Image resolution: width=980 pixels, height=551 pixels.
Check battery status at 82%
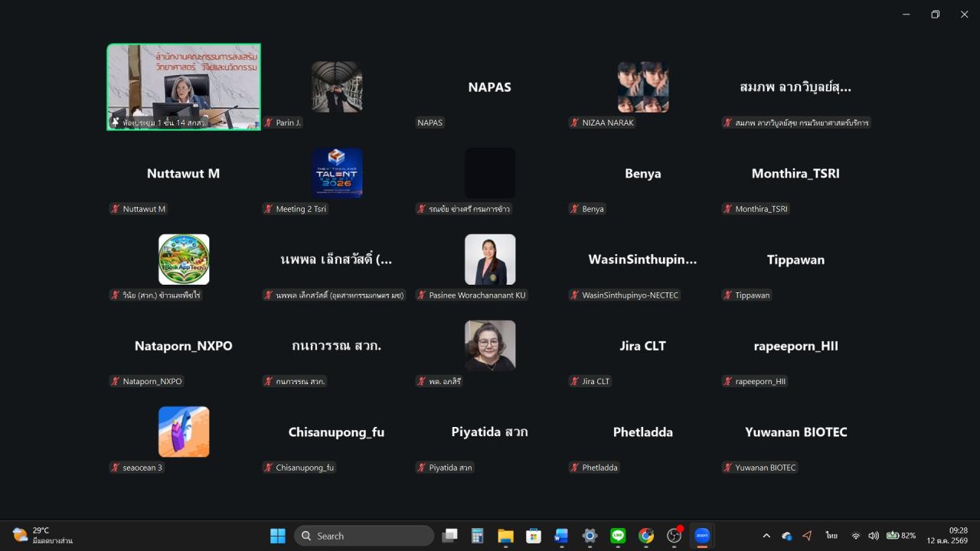901,536
